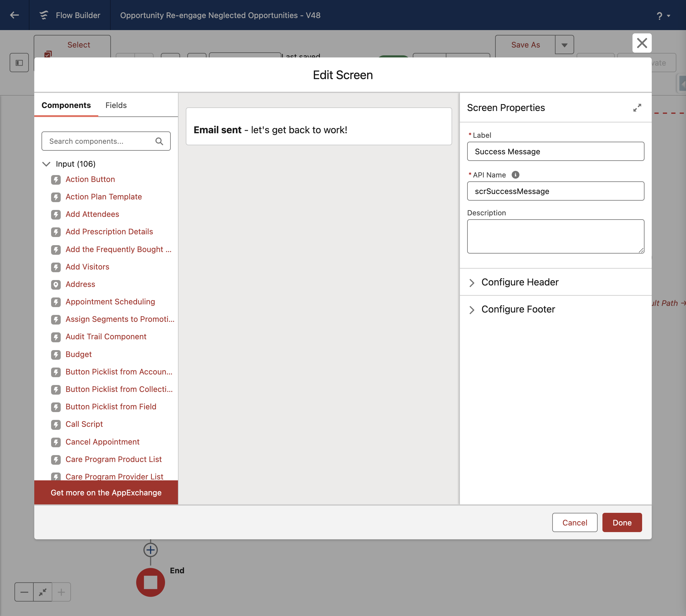
Task: Click the Budget component icon
Action: [x=56, y=355]
